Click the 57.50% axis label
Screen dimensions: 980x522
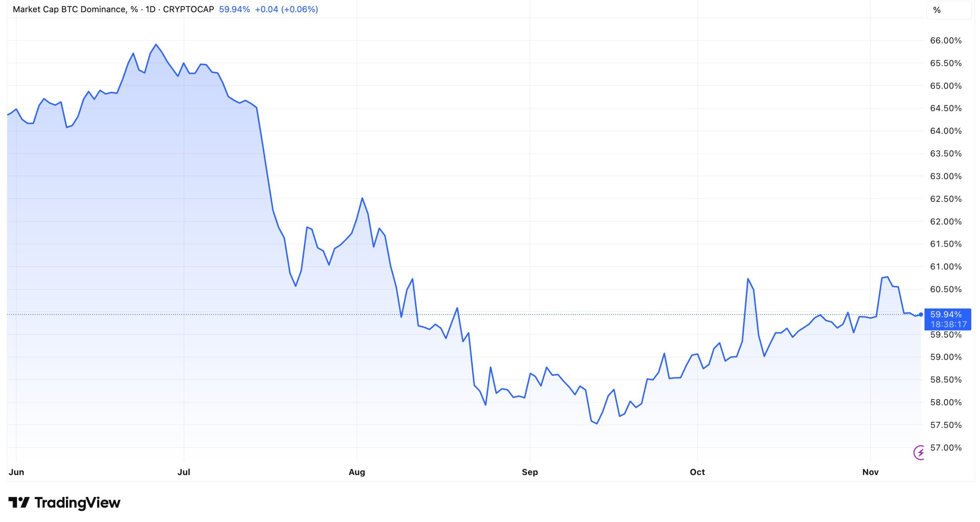(x=946, y=425)
